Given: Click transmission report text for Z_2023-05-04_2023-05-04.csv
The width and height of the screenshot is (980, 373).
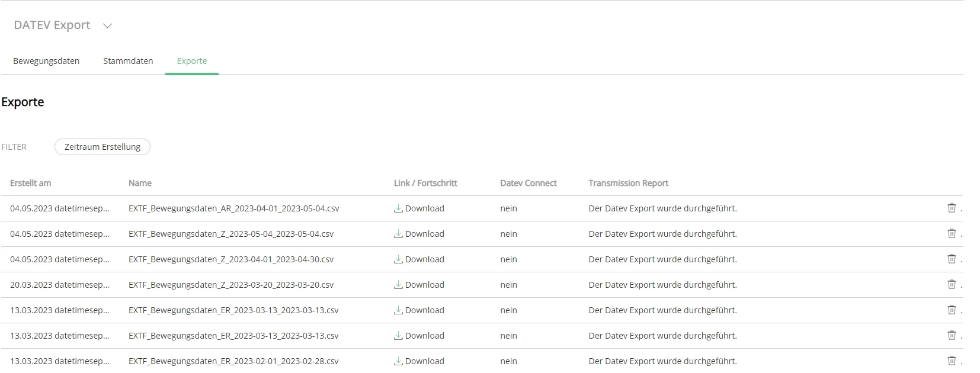Looking at the screenshot, I should tap(662, 234).
